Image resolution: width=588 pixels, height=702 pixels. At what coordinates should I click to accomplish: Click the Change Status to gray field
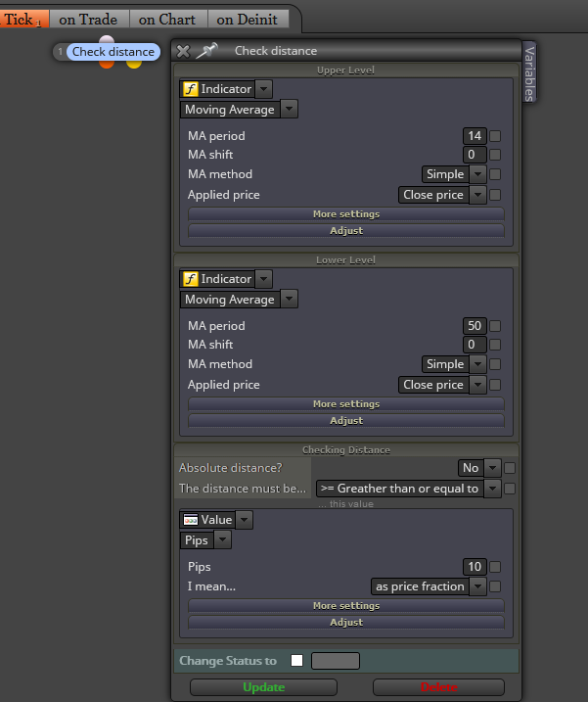click(336, 660)
